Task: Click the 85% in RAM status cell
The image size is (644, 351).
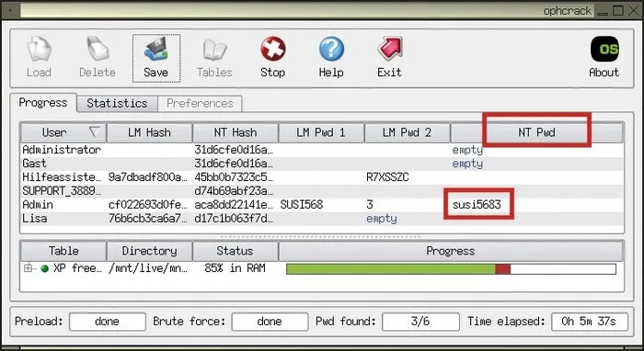Action: click(236, 268)
